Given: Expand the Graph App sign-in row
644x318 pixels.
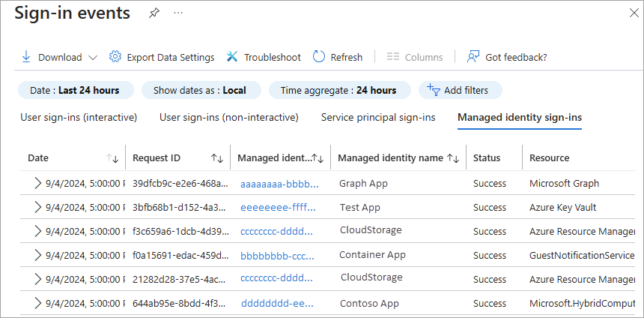Looking at the screenshot, I should pos(37,183).
